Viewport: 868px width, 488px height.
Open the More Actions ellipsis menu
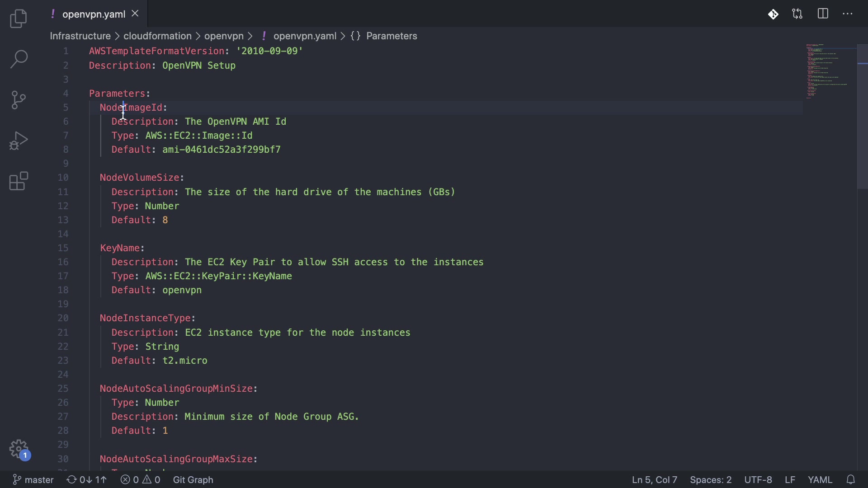pos(848,14)
